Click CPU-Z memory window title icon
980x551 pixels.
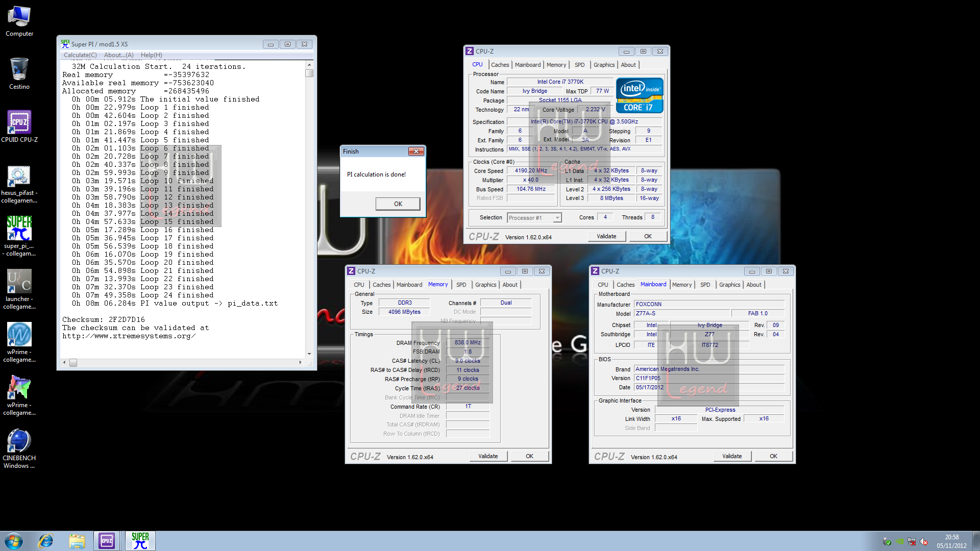tap(351, 271)
